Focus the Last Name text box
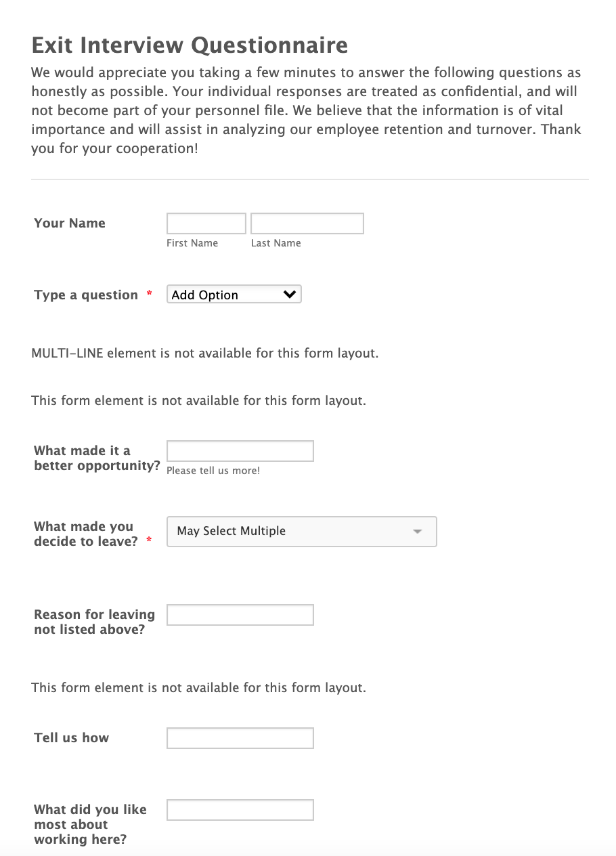 pyautogui.click(x=307, y=223)
